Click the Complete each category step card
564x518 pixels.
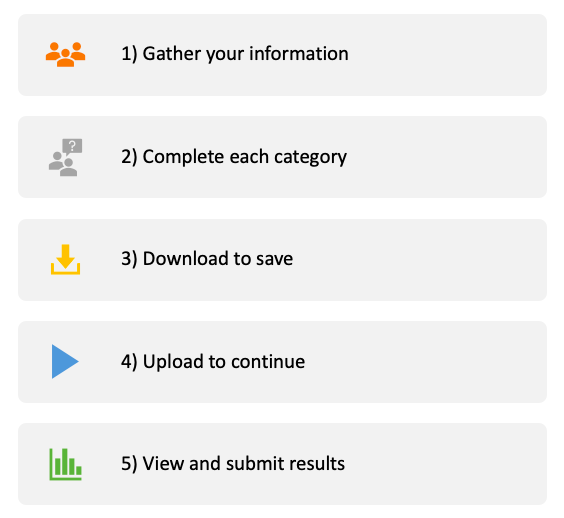[282, 157]
